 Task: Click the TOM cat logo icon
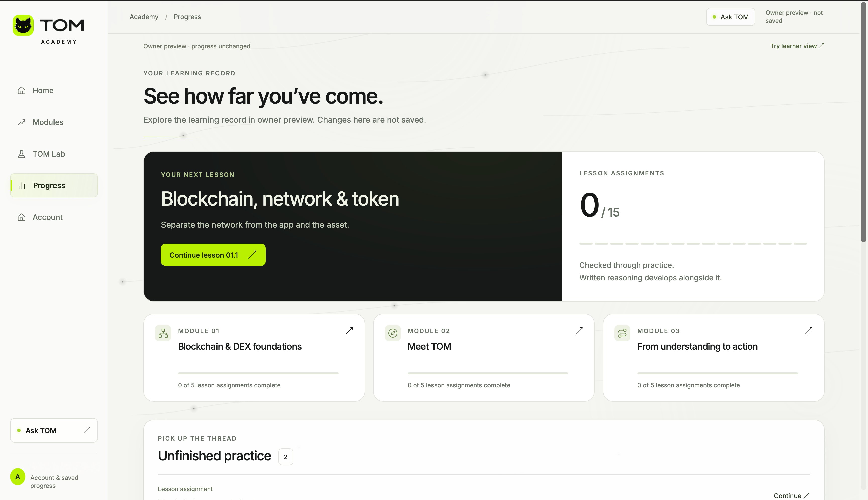coord(23,25)
